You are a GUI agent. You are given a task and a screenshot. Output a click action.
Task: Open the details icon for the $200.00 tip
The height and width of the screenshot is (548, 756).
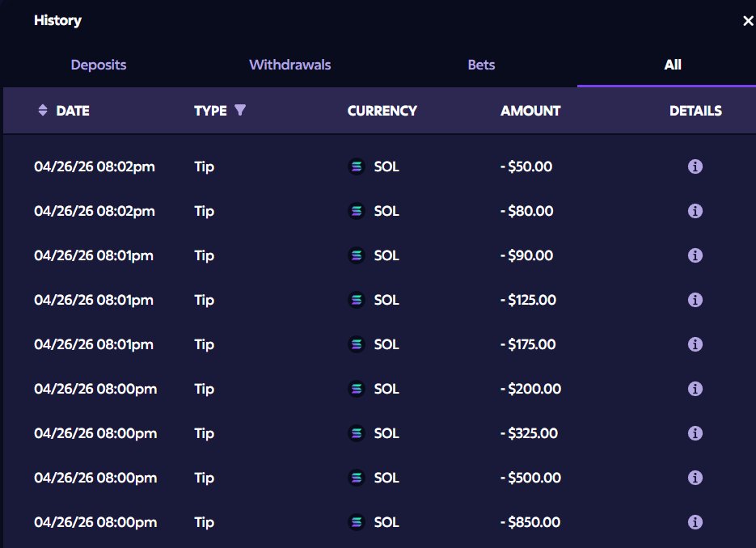pyautogui.click(x=695, y=389)
